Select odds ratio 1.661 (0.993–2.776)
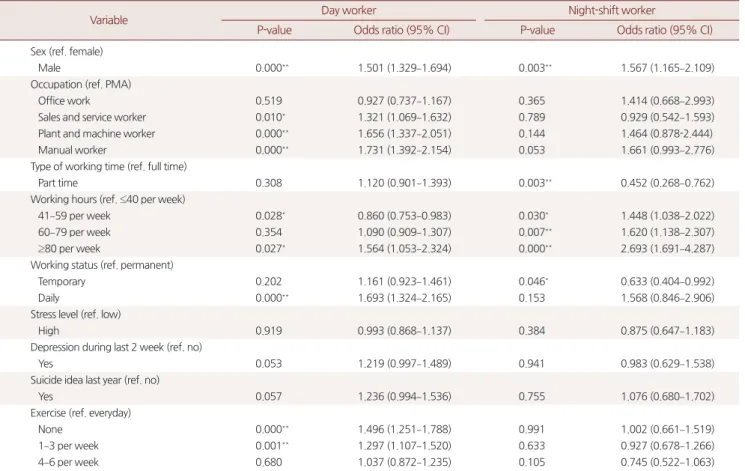This screenshot has height=471, width=745. point(668,150)
